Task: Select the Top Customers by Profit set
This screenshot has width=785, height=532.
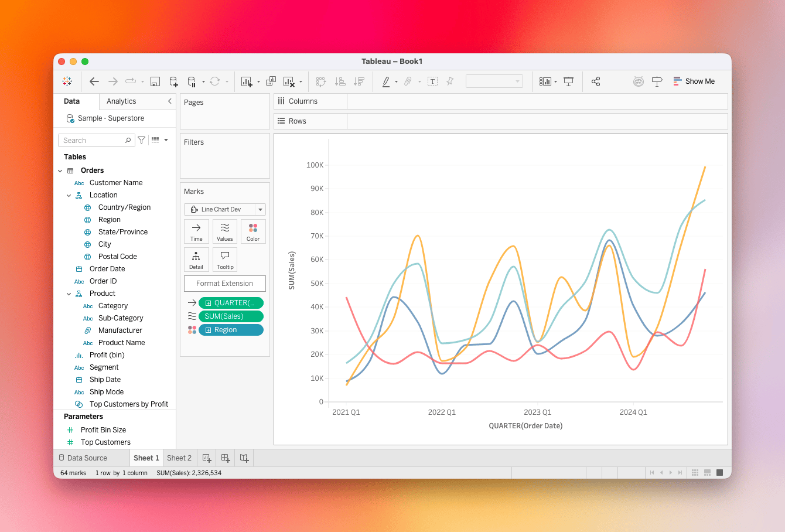Action: pyautogui.click(x=129, y=404)
